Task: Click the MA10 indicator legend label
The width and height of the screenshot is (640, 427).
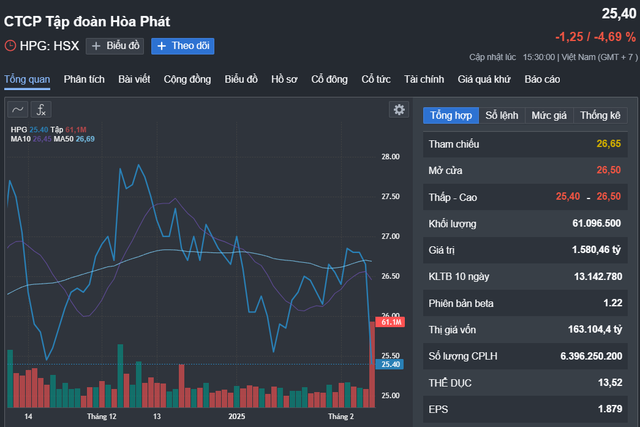Action: point(22,138)
